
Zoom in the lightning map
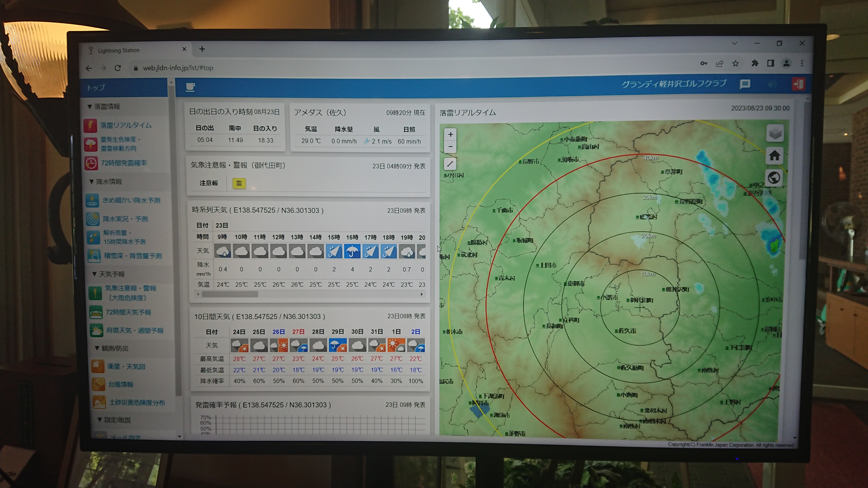[x=451, y=134]
